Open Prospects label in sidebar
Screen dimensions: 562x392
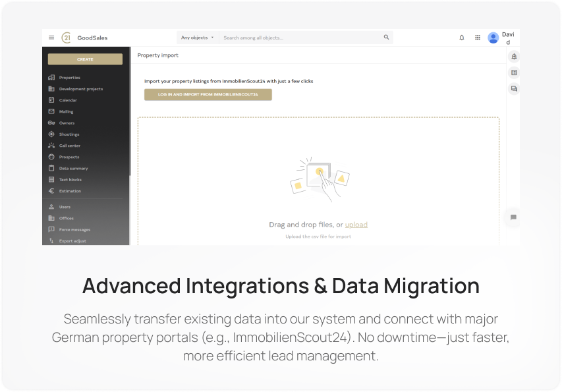point(69,157)
